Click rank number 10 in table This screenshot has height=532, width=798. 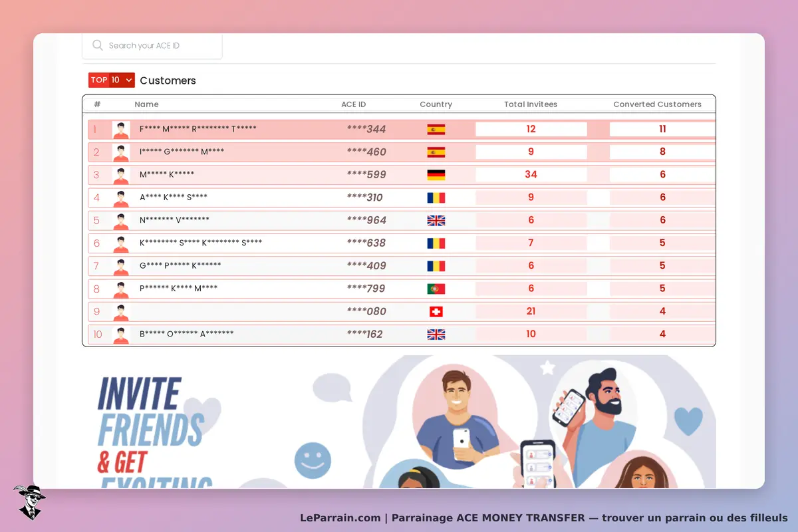(98, 334)
